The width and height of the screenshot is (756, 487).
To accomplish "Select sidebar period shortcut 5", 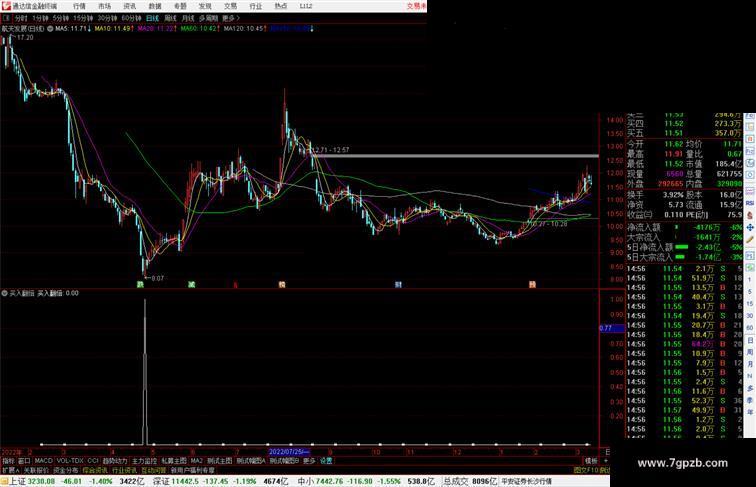I will pos(750,292).
